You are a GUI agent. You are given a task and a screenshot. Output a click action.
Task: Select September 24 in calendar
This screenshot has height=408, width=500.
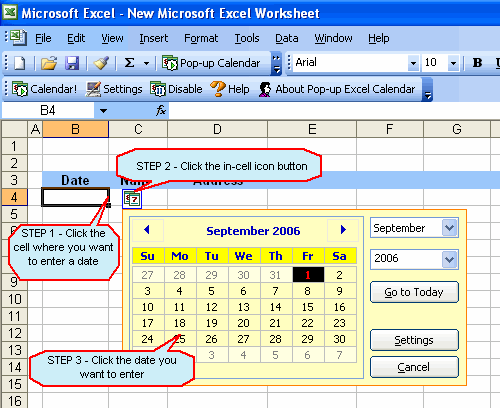click(x=147, y=339)
